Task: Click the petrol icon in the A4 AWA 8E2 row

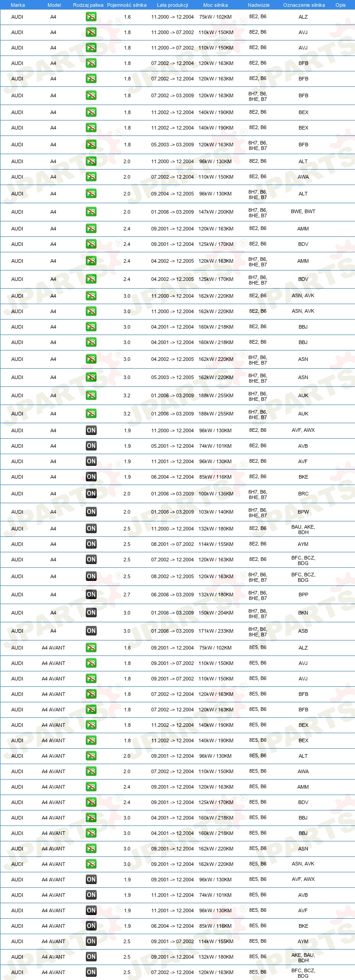Action: (x=91, y=177)
